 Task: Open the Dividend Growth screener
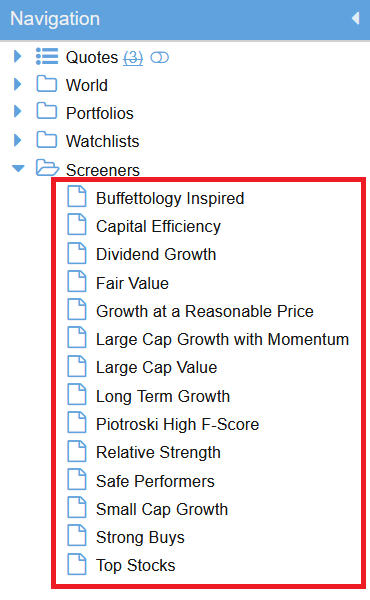(x=156, y=254)
